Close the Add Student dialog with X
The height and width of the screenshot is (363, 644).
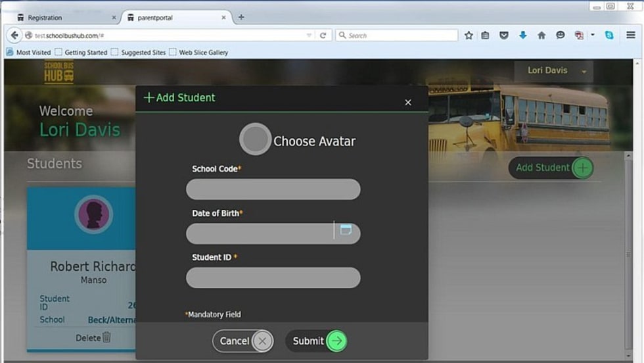pyautogui.click(x=408, y=103)
